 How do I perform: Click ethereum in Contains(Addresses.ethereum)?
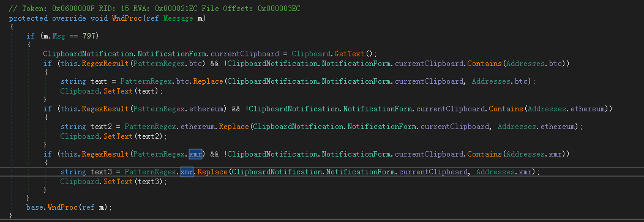click(x=587, y=109)
